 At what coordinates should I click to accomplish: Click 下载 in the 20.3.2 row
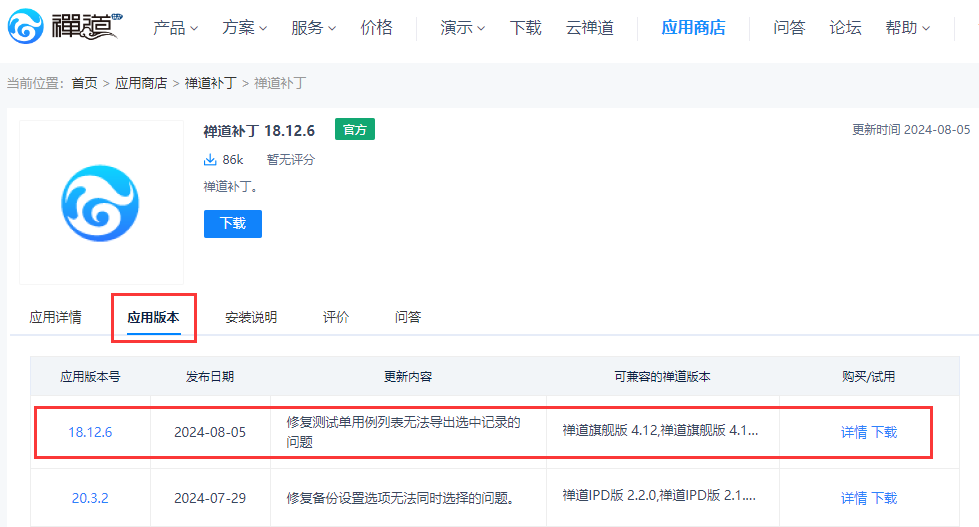coord(884,498)
